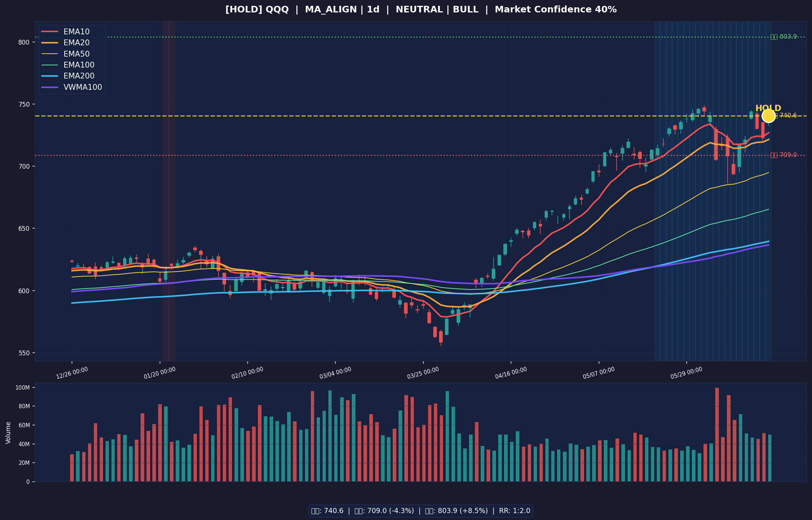Click the summary info box at bottom

[x=421, y=511]
